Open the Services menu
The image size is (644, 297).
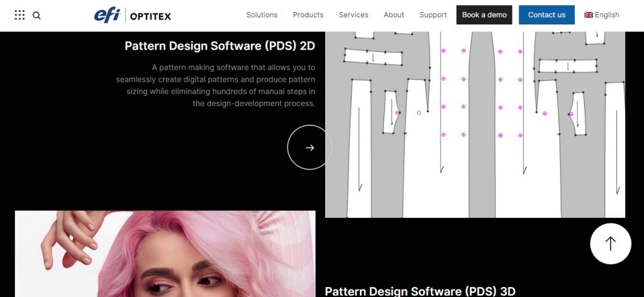353,15
